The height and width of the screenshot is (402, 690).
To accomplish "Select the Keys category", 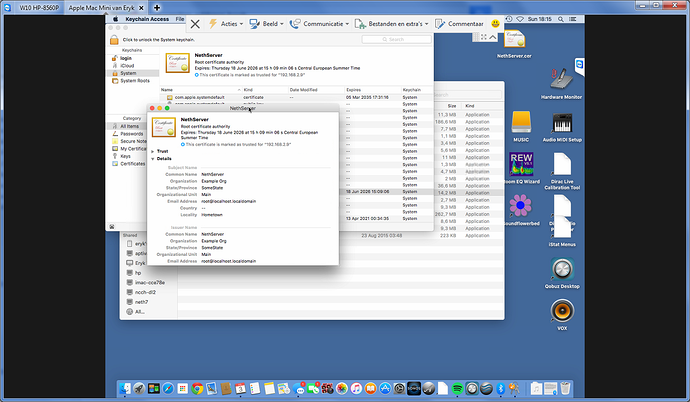I will [x=125, y=156].
